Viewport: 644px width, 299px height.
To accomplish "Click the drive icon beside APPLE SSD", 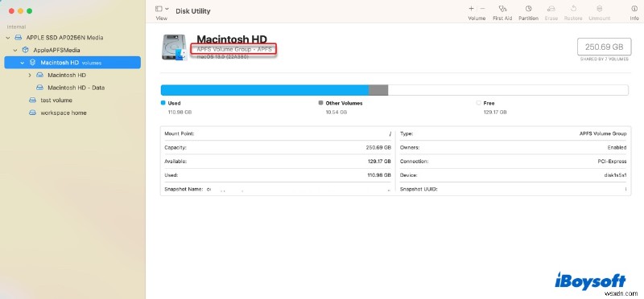I will pyautogui.click(x=18, y=38).
